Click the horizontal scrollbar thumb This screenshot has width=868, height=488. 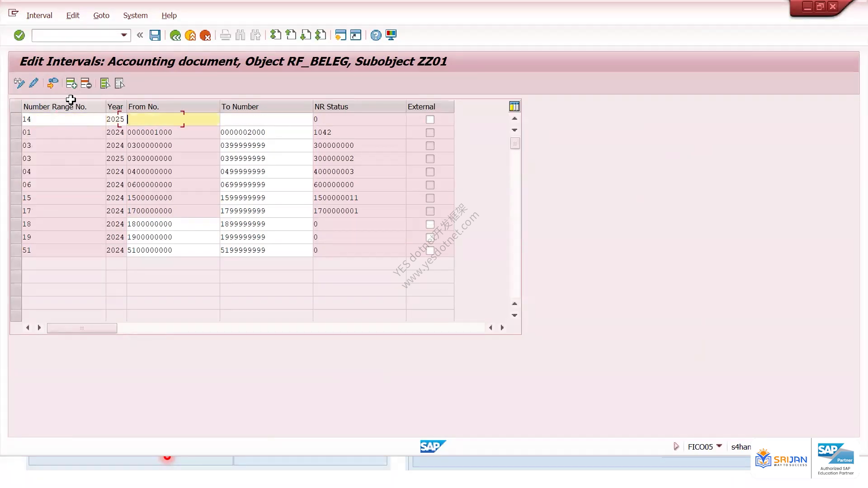[x=82, y=328]
